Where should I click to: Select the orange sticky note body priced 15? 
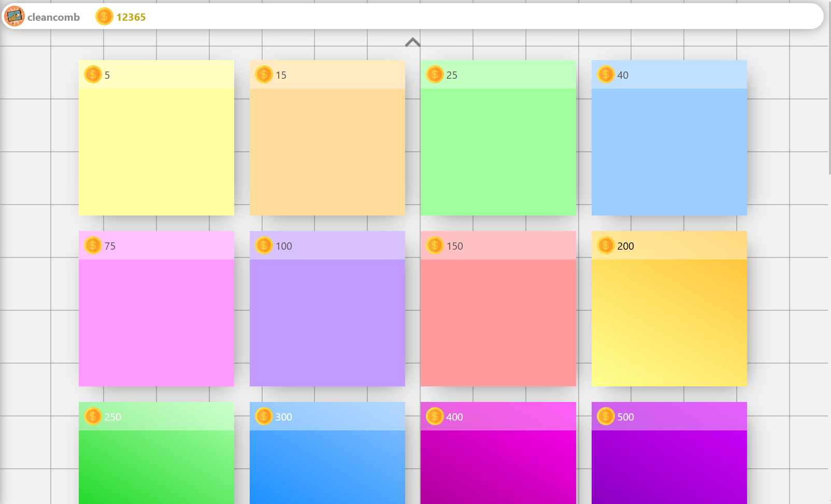pyautogui.click(x=327, y=152)
